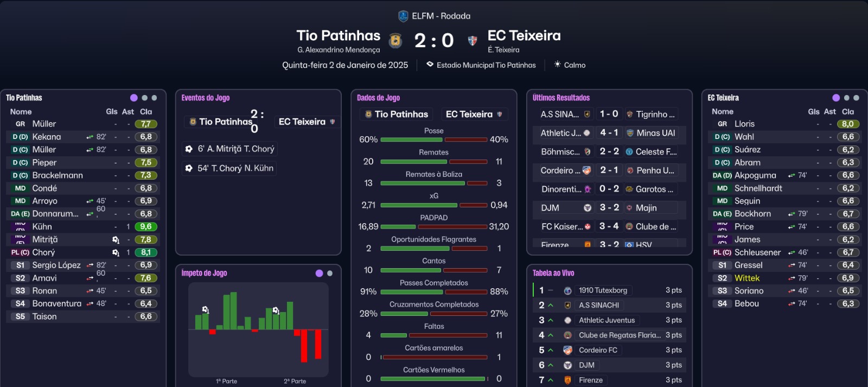Select EC Teixeira tab in Dados de Jogo

coord(474,114)
